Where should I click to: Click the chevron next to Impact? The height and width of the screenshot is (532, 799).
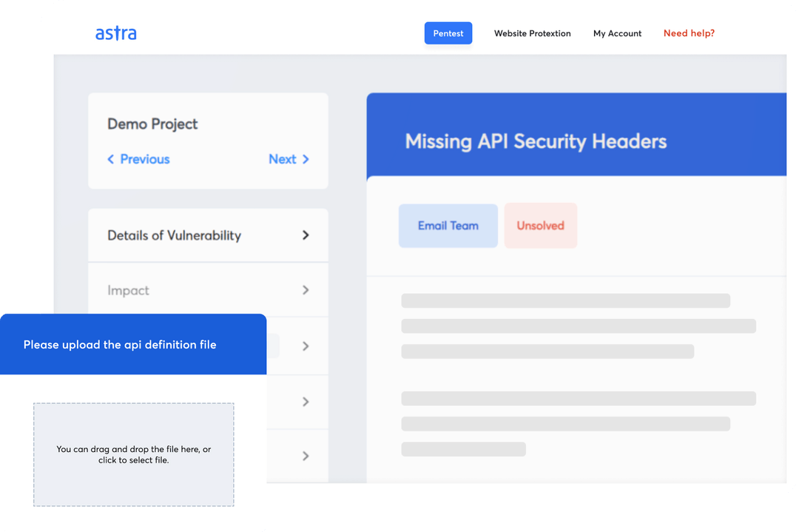[x=306, y=290]
